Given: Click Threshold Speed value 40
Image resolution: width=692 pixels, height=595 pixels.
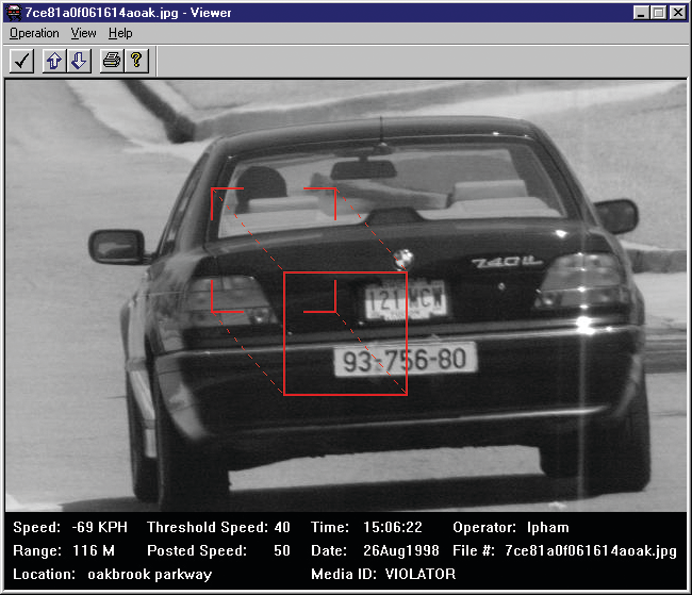Looking at the screenshot, I should (282, 527).
